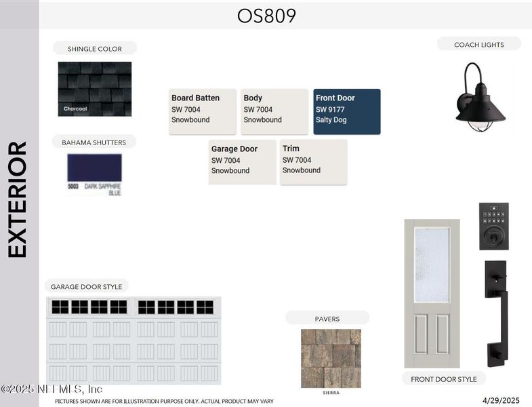Screen dimensions: 532x407
Task: Select the Front Door Style label
Action: (444, 379)
